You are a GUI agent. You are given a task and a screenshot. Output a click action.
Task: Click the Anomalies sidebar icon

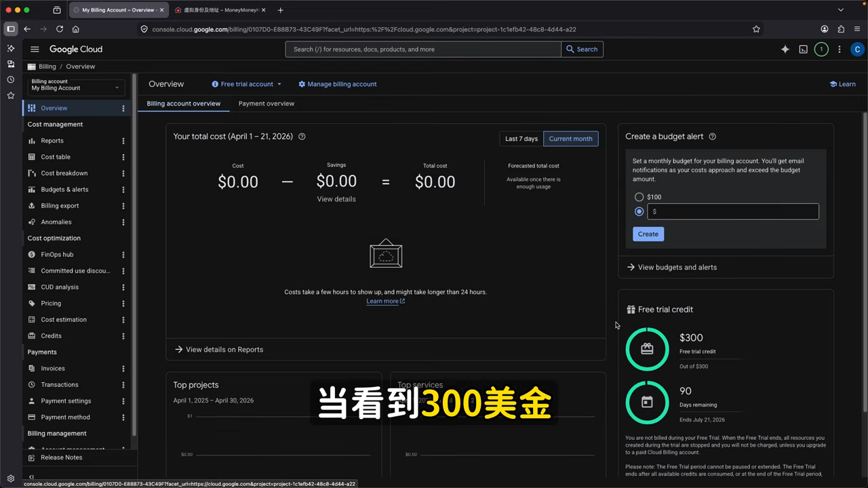[32, 222]
